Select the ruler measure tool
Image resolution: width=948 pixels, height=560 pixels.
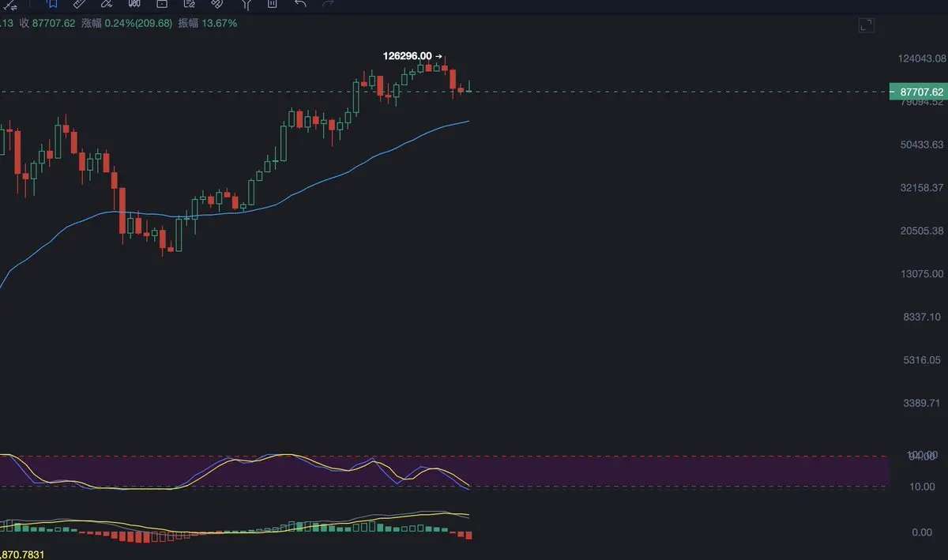point(79,4)
